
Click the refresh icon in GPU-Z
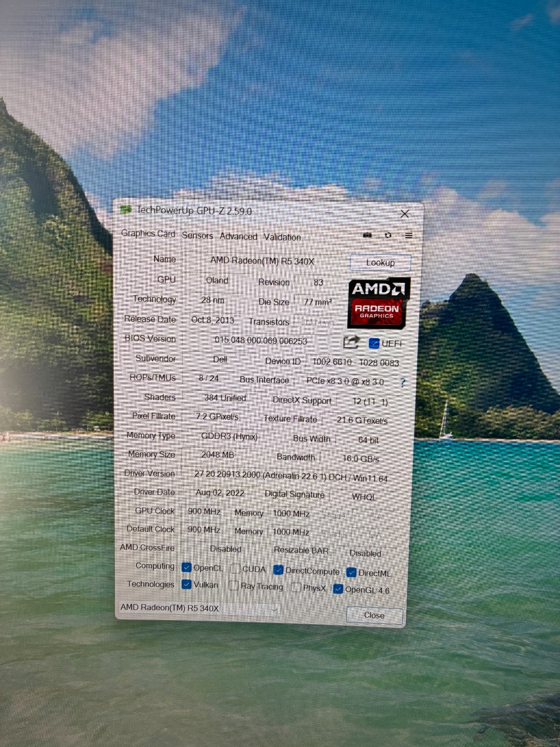[x=388, y=235]
